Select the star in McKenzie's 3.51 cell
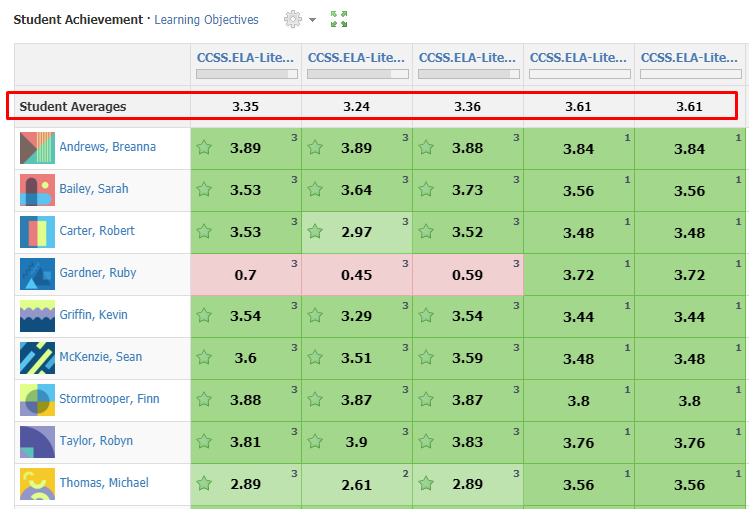 [316, 358]
